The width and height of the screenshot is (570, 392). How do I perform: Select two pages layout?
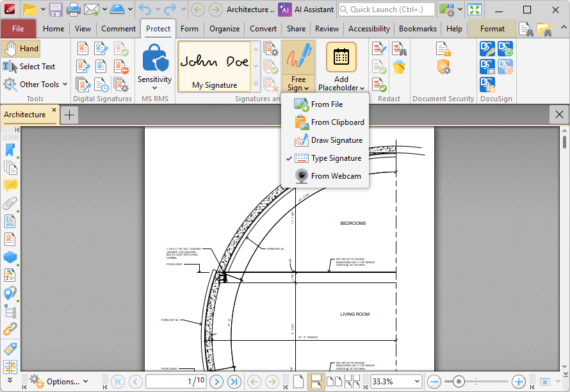point(334,382)
